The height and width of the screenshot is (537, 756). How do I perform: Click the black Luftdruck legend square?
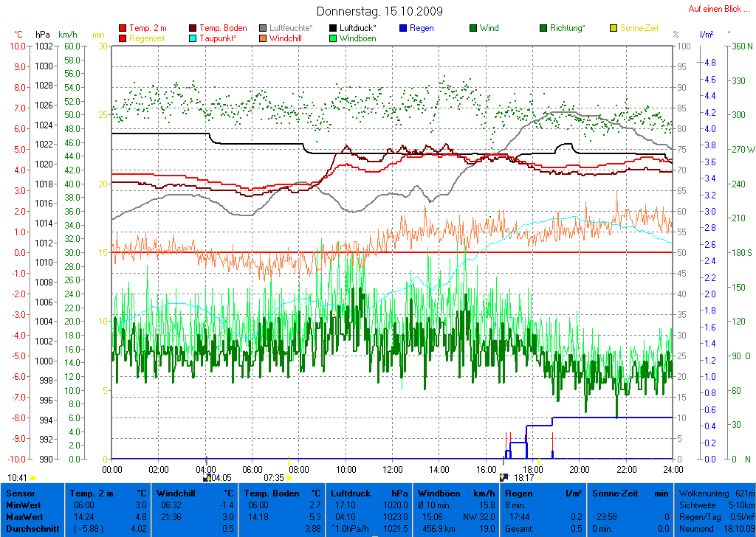(333, 29)
